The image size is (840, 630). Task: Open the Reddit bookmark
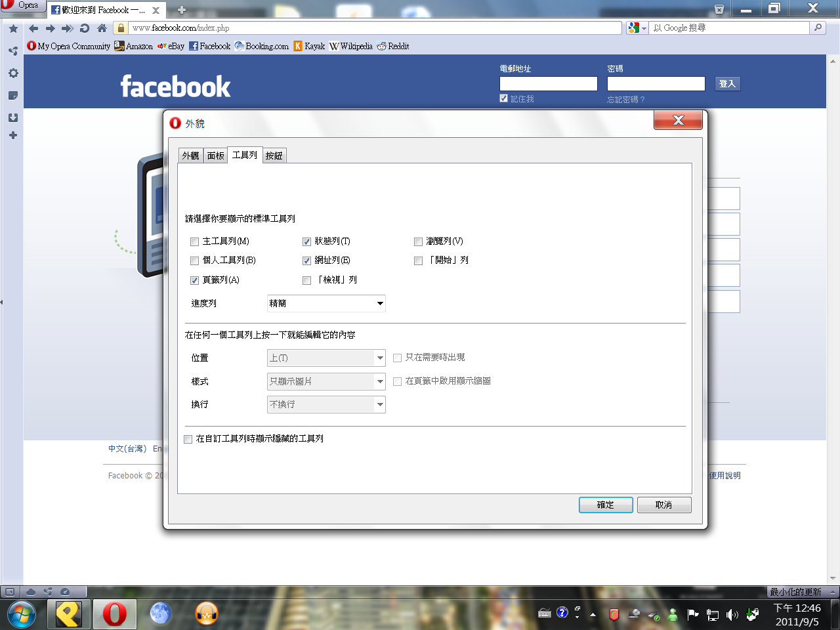pyautogui.click(x=393, y=46)
